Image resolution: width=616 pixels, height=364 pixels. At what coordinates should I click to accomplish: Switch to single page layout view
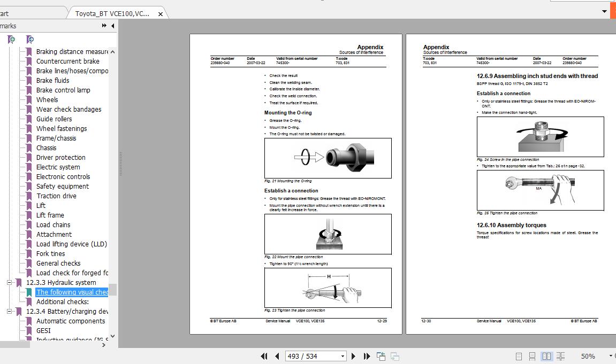(x=518, y=356)
